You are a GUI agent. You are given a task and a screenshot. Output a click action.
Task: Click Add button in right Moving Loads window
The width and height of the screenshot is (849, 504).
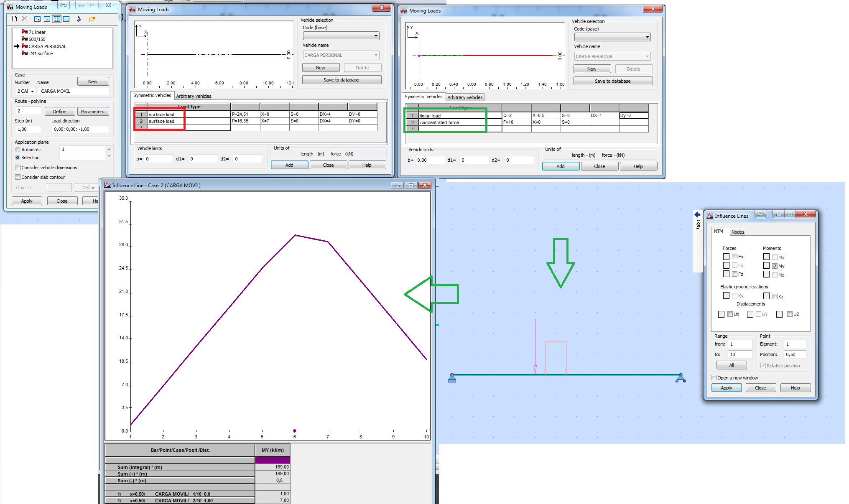pos(561,166)
